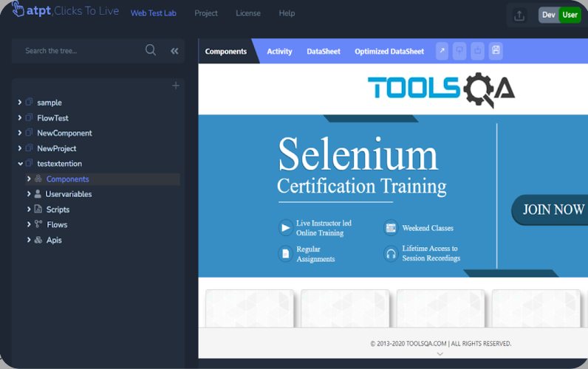This screenshot has width=588, height=369.
Task: Click the dimmed export-down toolbar icon
Action: [459, 51]
